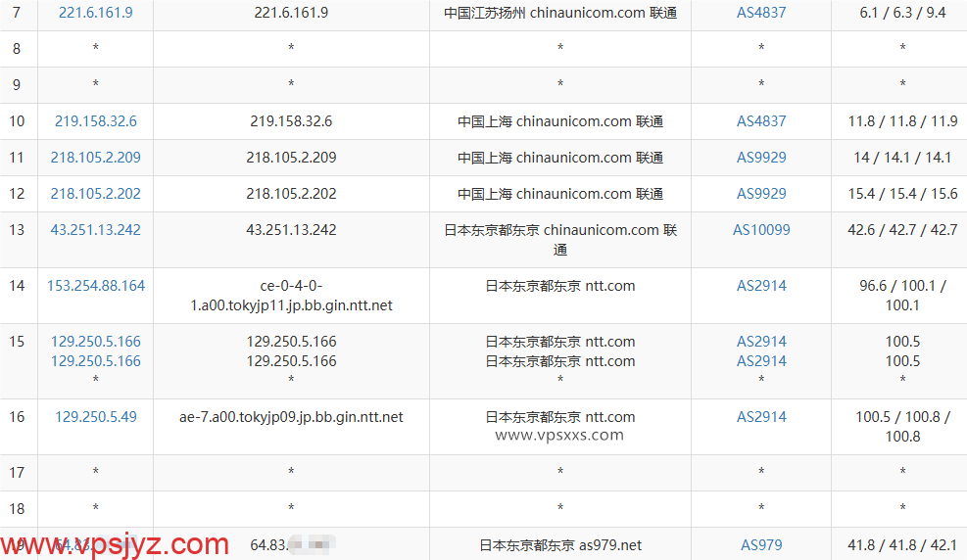Select hostname ce-0-4-0-1.a00.tokyjp11.jp.bb.gin.ntt.net
This screenshot has width=967, height=560.
point(291,296)
